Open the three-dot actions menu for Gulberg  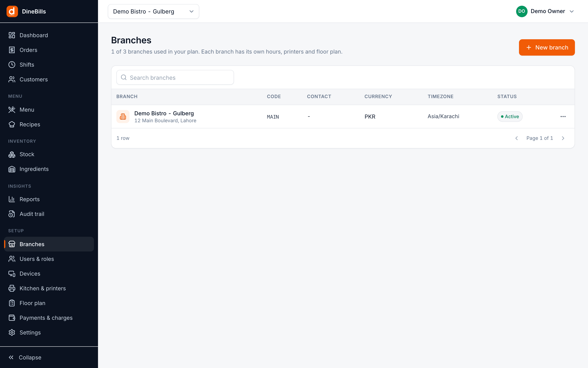pos(563,117)
